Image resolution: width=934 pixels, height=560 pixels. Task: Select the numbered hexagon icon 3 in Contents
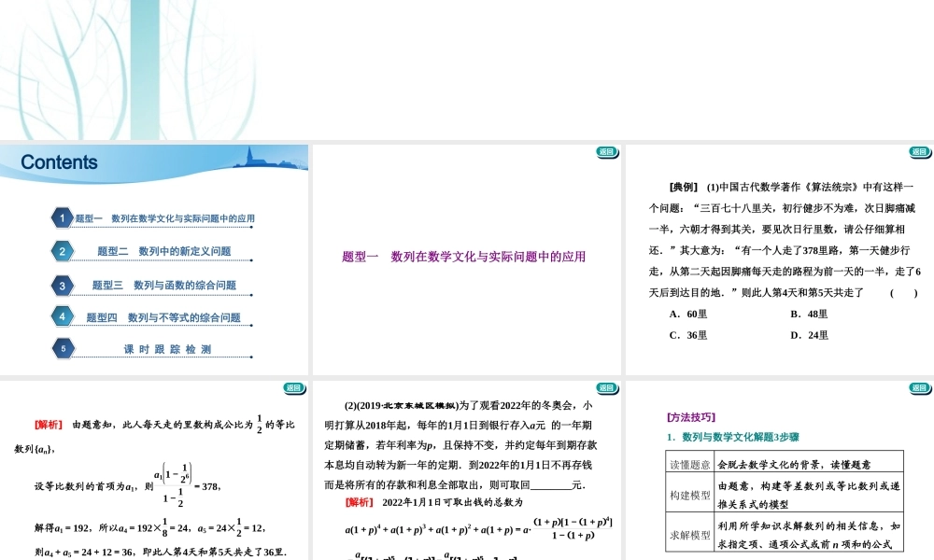(x=63, y=283)
